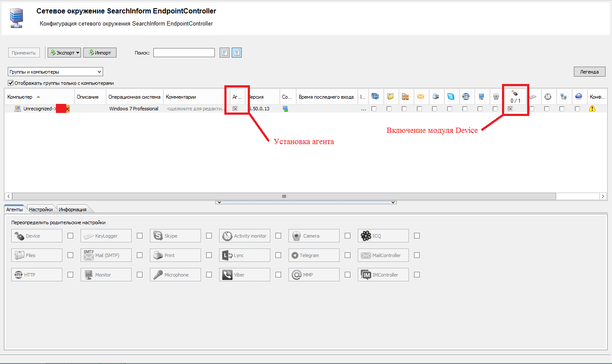Click the HTTP agent button
The image size is (612, 364).
click(x=37, y=275)
